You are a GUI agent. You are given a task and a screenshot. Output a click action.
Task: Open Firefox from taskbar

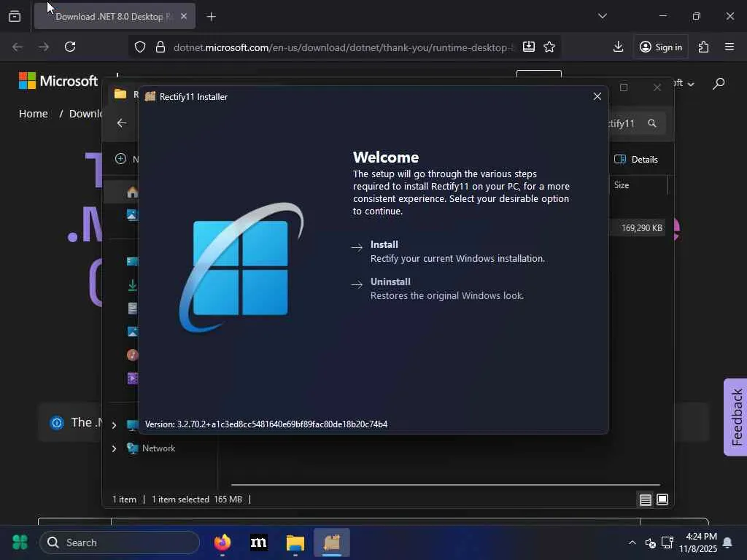[222, 542]
